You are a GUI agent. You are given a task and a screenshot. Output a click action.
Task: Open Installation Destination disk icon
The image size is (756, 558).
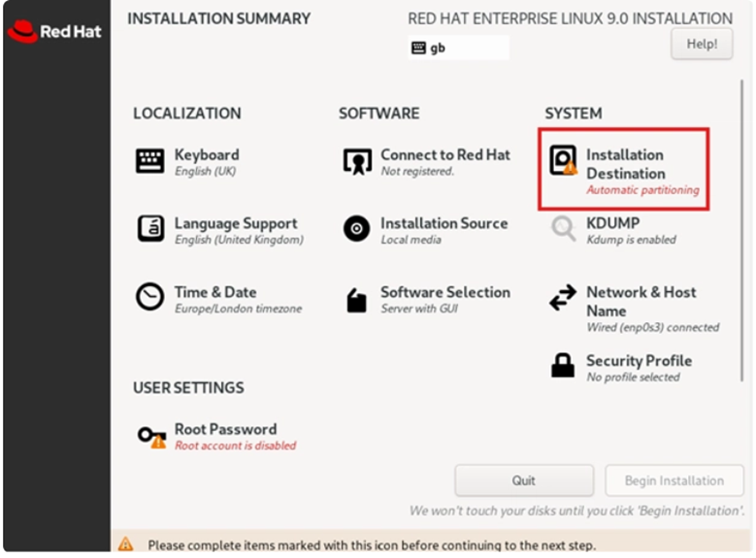[x=563, y=160]
